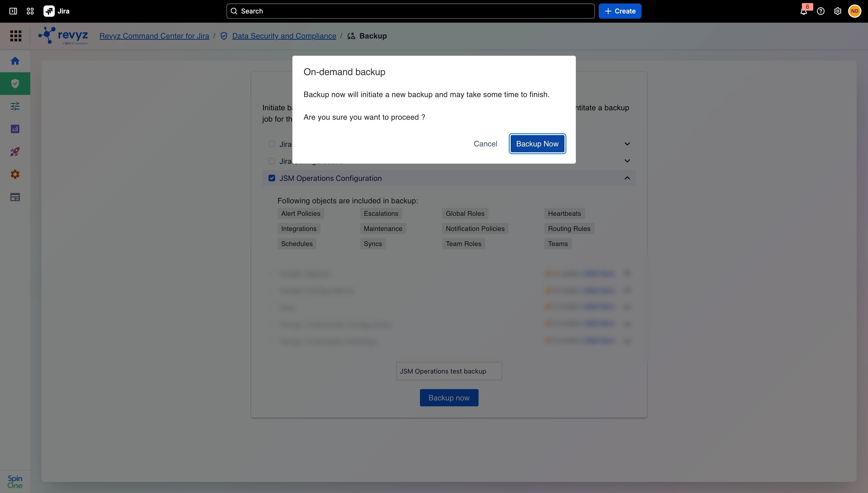Click the Notification Policies tag
Screen dimensions: 868x493
475,229
